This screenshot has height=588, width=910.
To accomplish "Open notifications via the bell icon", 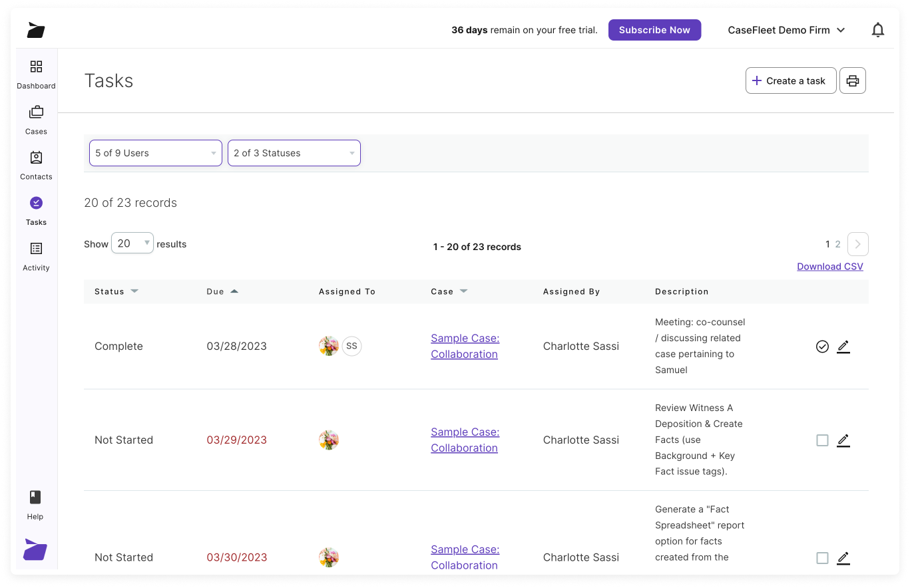I will pos(878,29).
